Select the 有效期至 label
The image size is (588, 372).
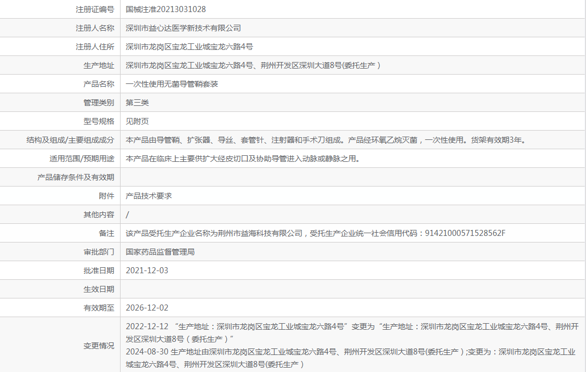coord(99,308)
